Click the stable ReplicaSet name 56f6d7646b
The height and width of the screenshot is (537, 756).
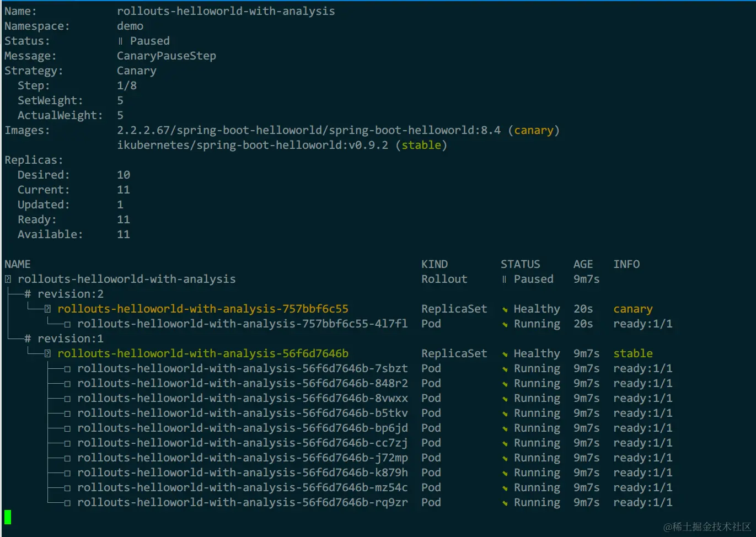[203, 353]
